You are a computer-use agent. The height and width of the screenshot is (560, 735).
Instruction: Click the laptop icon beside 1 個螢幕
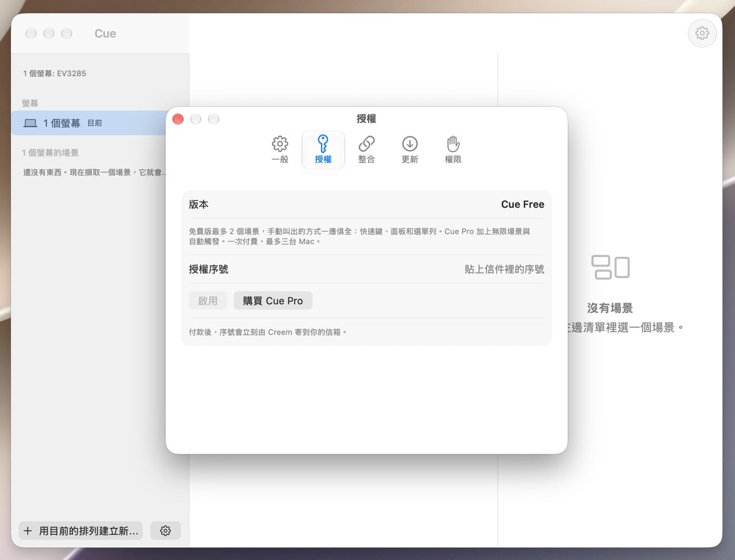click(x=30, y=123)
